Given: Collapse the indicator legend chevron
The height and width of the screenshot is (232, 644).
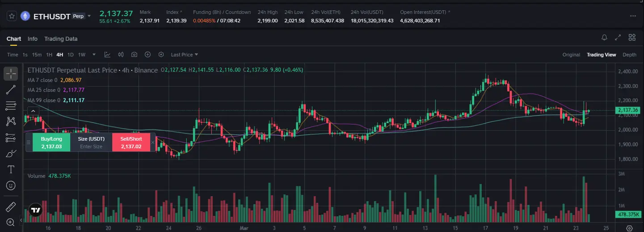Looking at the screenshot, I should click(33, 112).
